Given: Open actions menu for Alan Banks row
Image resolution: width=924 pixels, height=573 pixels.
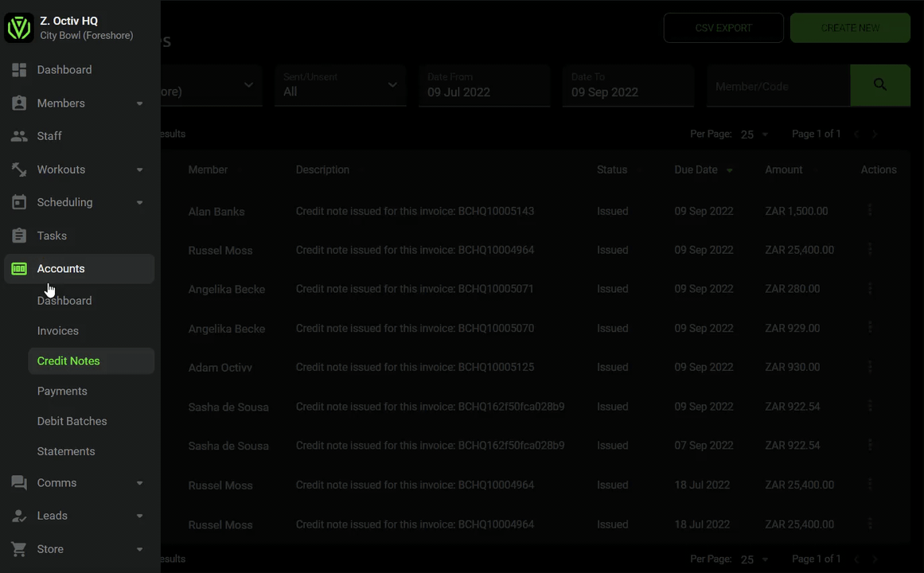Looking at the screenshot, I should click(x=870, y=210).
